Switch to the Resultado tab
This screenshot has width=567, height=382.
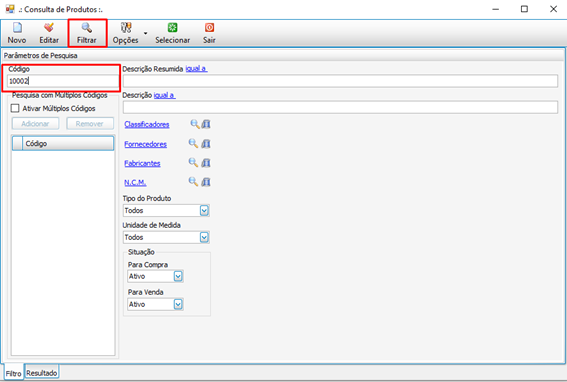42,373
